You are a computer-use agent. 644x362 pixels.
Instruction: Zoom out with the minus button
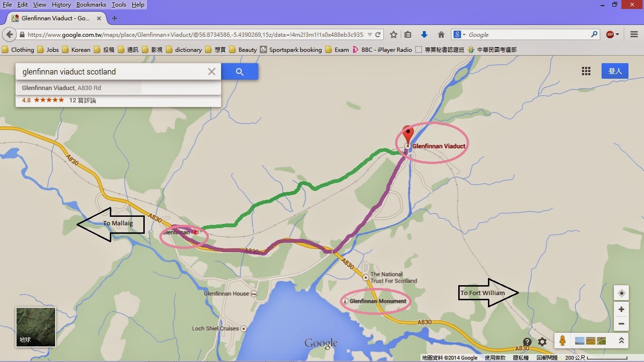coord(621,324)
